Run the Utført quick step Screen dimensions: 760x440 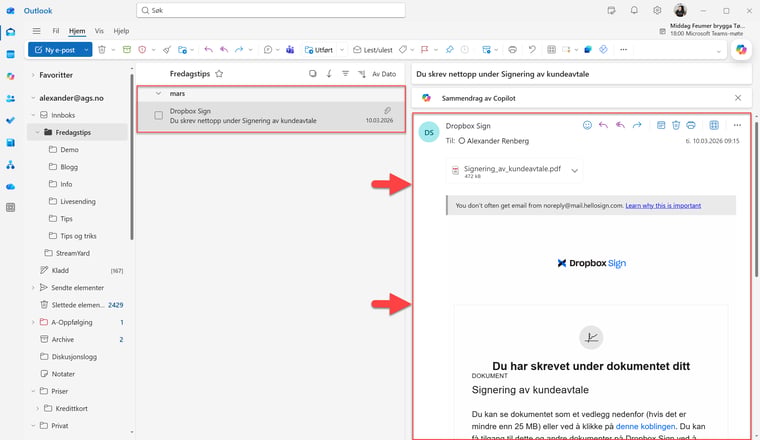[318, 49]
